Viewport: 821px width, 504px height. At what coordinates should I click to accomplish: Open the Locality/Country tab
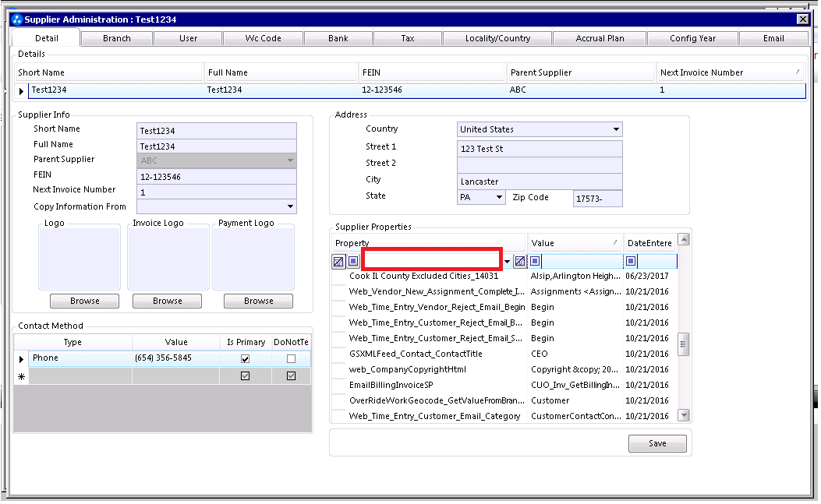[x=497, y=39]
